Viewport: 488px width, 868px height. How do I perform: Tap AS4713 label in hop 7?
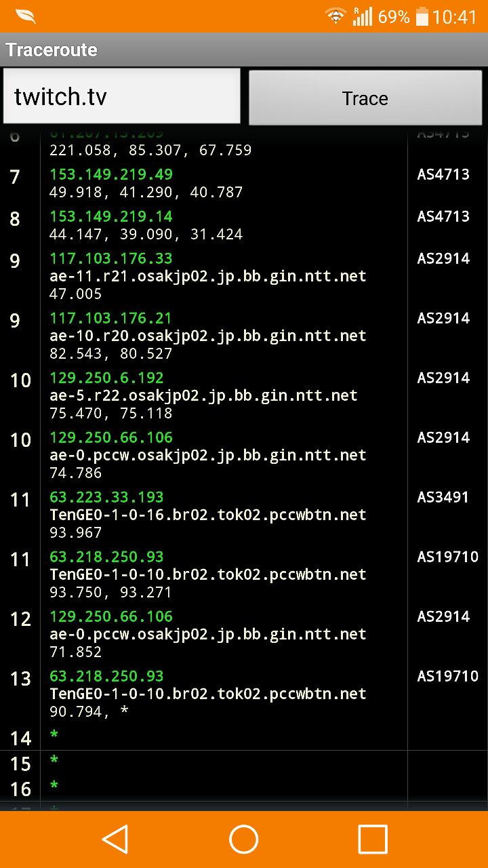(443, 174)
